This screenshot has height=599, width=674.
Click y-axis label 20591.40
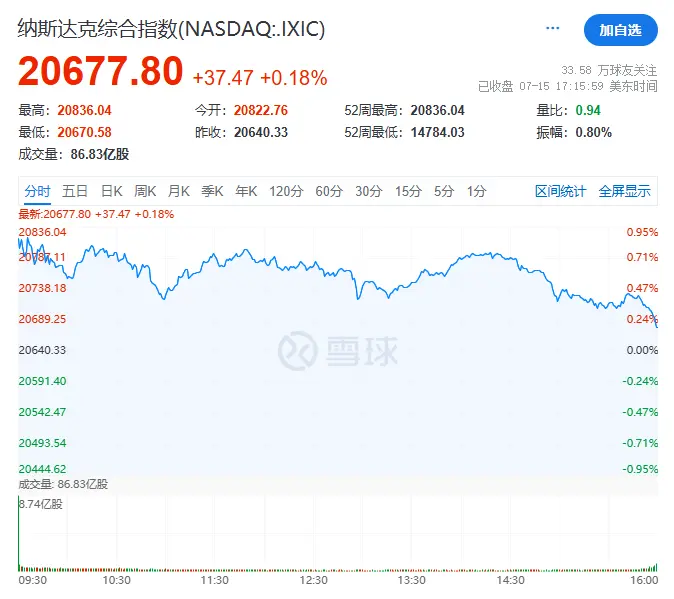tap(42, 381)
